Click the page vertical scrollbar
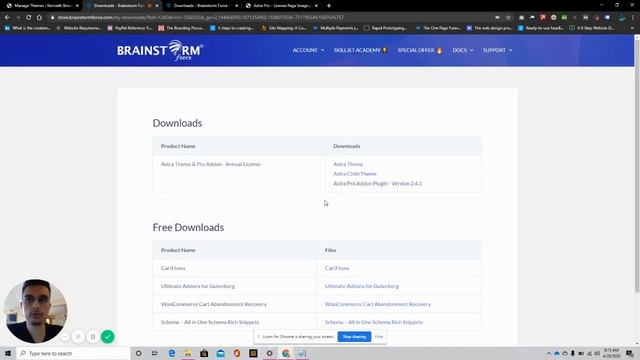 pyautogui.click(x=637, y=165)
